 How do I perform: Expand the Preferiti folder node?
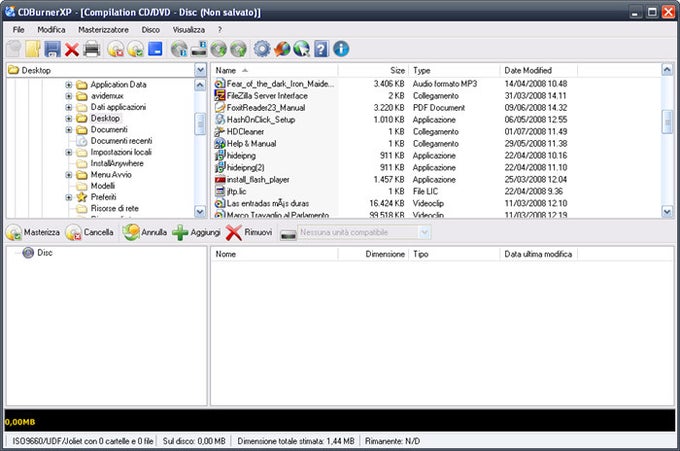click(69, 197)
